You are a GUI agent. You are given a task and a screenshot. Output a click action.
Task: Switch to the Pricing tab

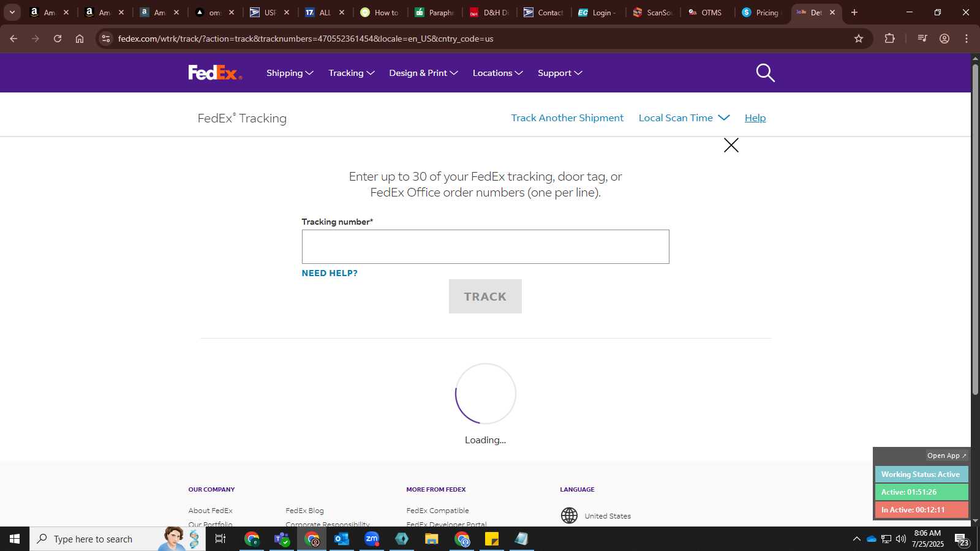[761, 12]
